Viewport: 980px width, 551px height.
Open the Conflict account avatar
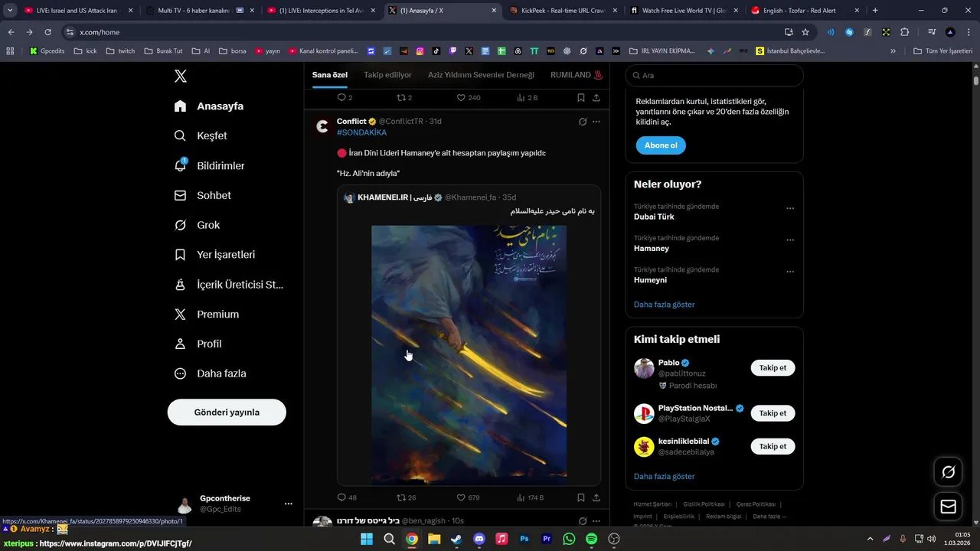322,127
